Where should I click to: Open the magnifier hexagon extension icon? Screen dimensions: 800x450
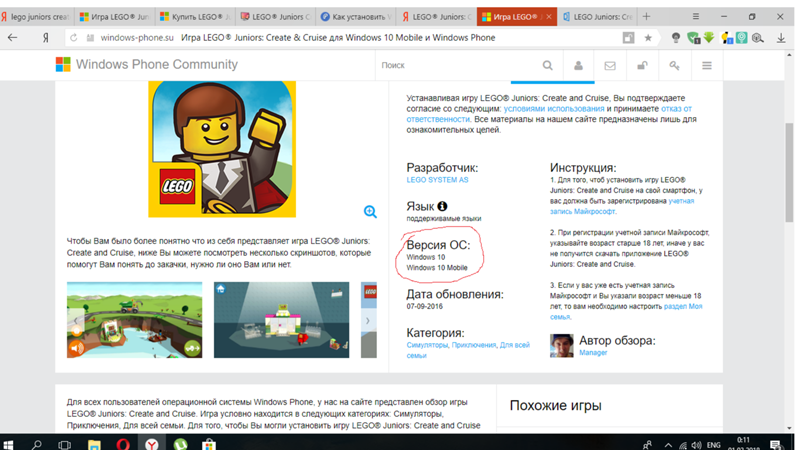pos(758,38)
